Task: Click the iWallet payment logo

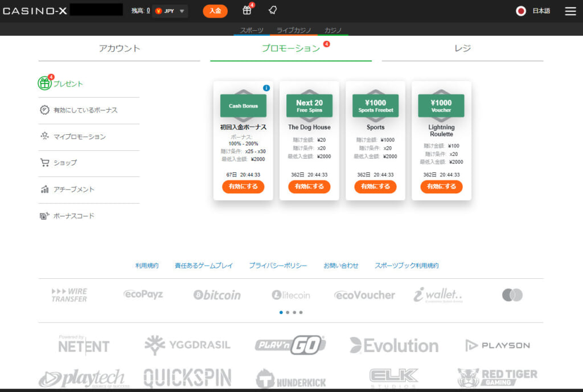Action: click(438, 295)
